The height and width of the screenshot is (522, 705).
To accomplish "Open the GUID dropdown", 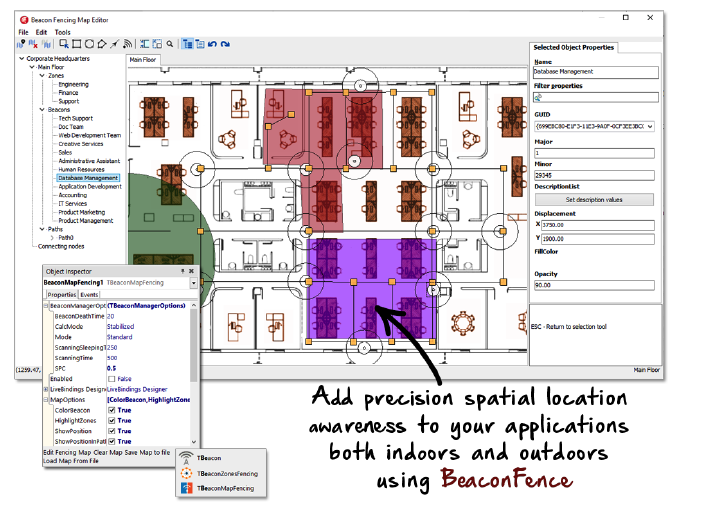I will tap(650, 126).
